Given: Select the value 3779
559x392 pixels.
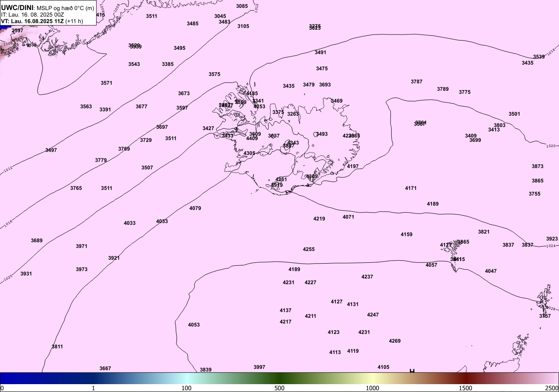Looking at the screenshot, I should tap(101, 160).
